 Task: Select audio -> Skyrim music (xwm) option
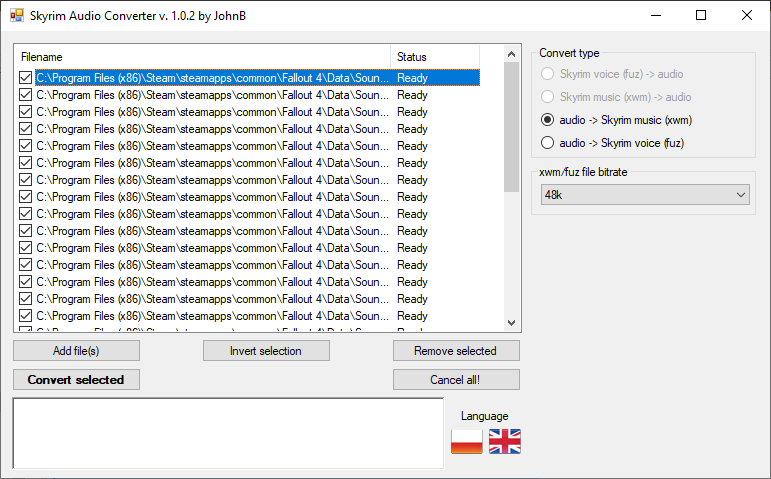tap(547, 120)
